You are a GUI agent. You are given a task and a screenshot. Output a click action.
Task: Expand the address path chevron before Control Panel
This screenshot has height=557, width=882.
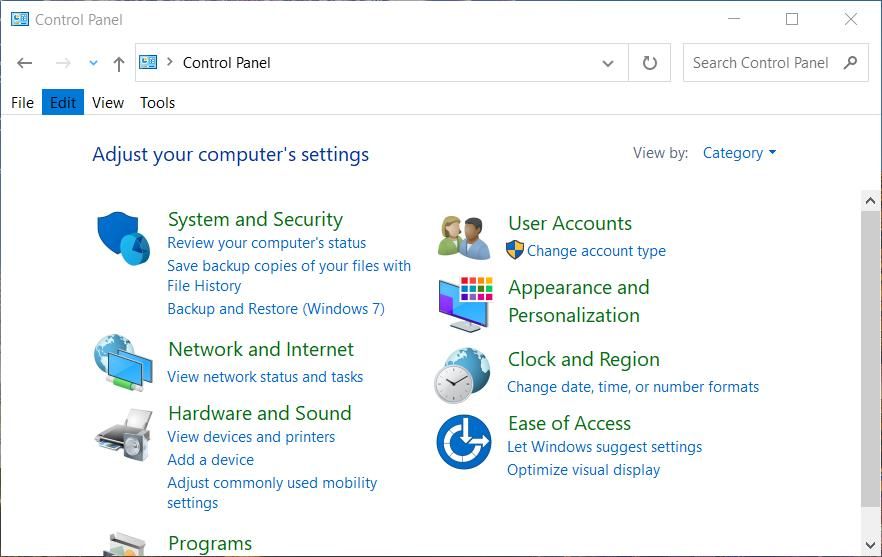coord(169,62)
